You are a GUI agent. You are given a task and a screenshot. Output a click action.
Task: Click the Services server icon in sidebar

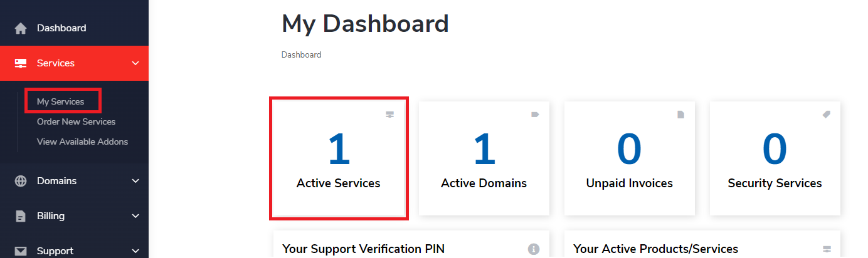(x=21, y=63)
